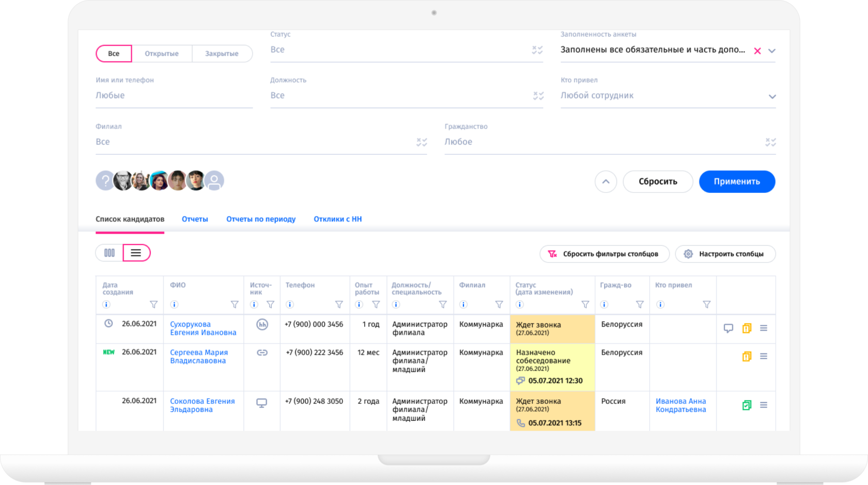Open candidate Сухорукова Евгения Ивановна
Viewport: 868px width, 485px height.
tap(203, 328)
